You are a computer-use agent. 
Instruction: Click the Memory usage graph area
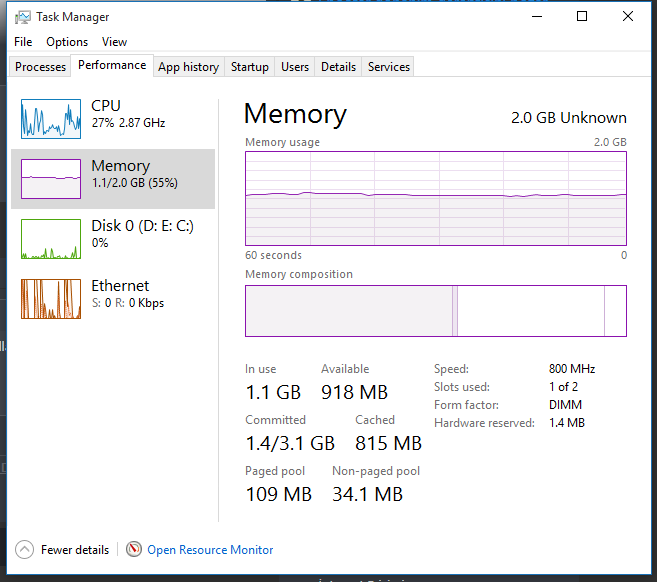click(436, 198)
